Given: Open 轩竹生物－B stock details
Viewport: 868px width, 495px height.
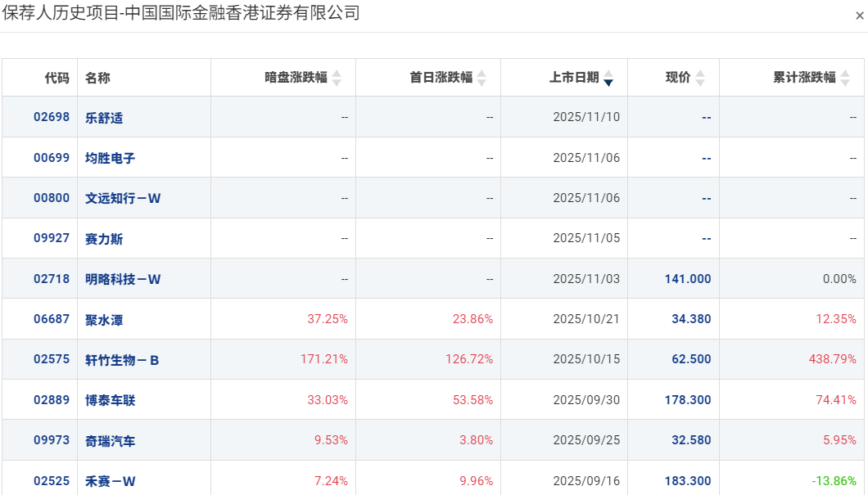Looking at the screenshot, I should (x=122, y=360).
